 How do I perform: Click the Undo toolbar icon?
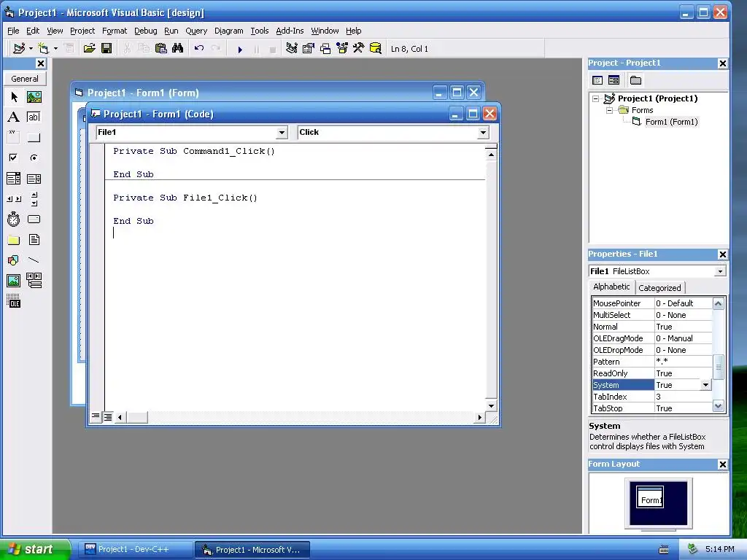[x=199, y=49]
